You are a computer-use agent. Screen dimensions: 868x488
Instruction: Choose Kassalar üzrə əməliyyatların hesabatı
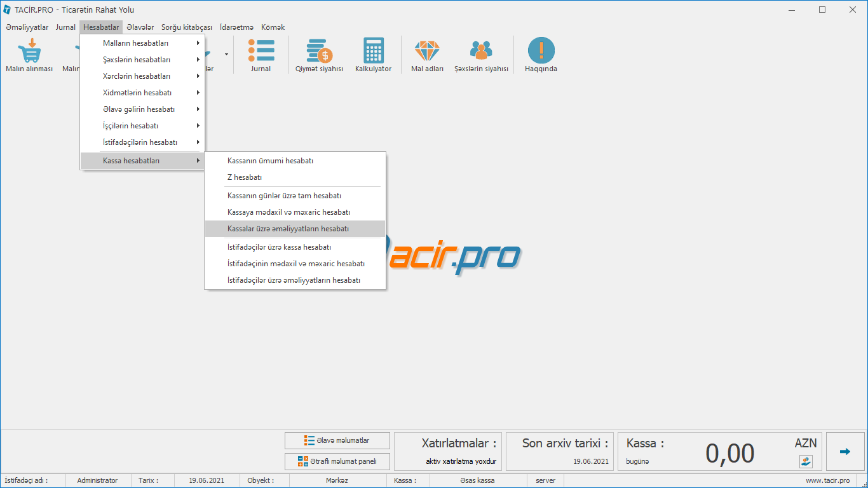[x=288, y=229]
